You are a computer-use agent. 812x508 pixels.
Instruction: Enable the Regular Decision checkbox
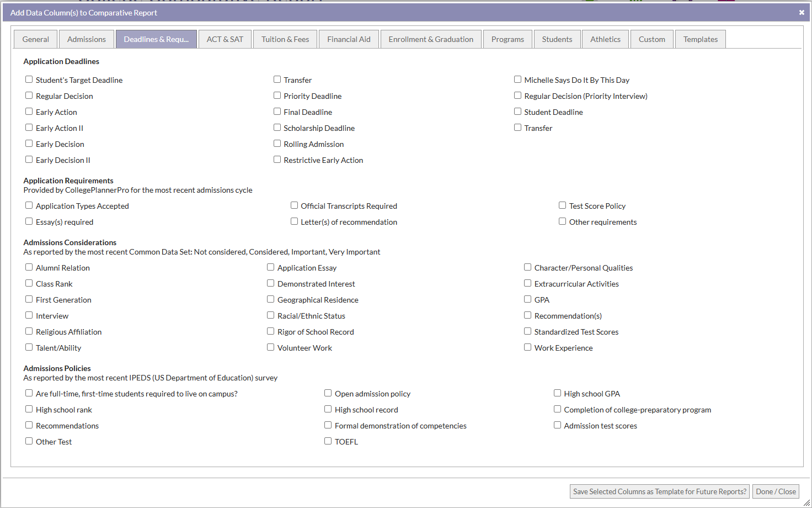(x=29, y=96)
